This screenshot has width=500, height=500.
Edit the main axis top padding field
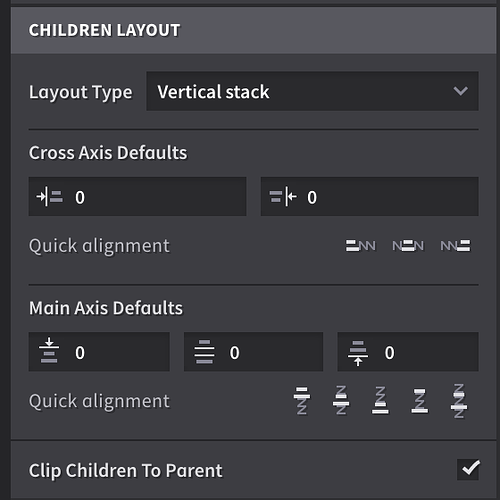click(x=99, y=352)
